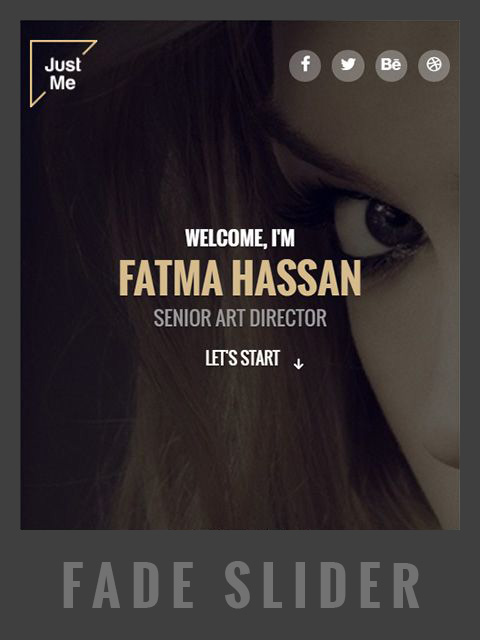Click the down arrow beside Let's Start

point(299,364)
